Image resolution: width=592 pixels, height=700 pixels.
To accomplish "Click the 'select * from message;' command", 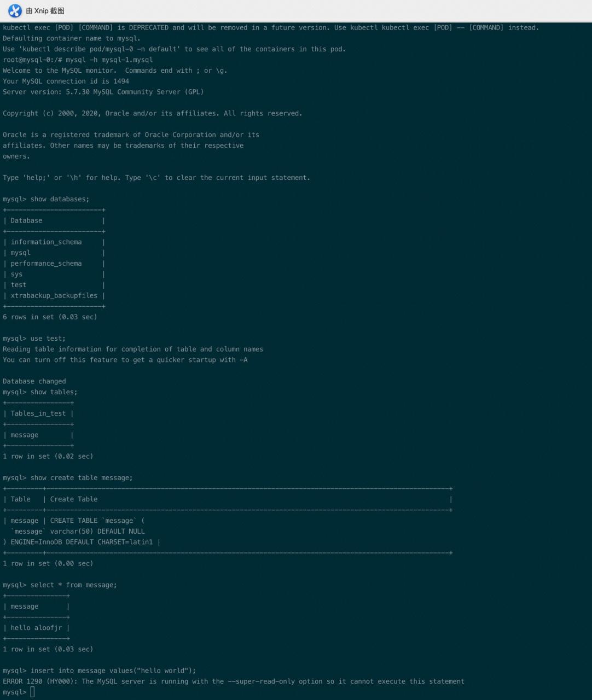I will pos(60,585).
